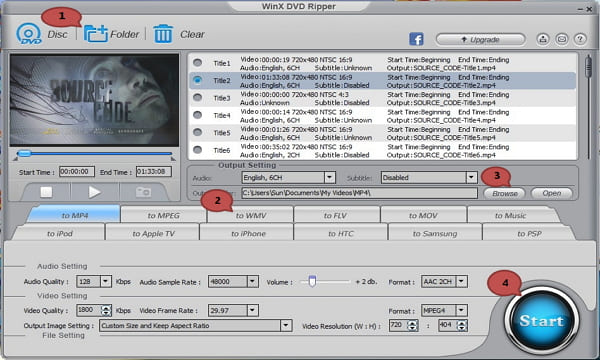Image resolution: width=600 pixels, height=360 pixels.
Task: Expand the Video Frame Rate dropdown
Action: click(x=252, y=310)
